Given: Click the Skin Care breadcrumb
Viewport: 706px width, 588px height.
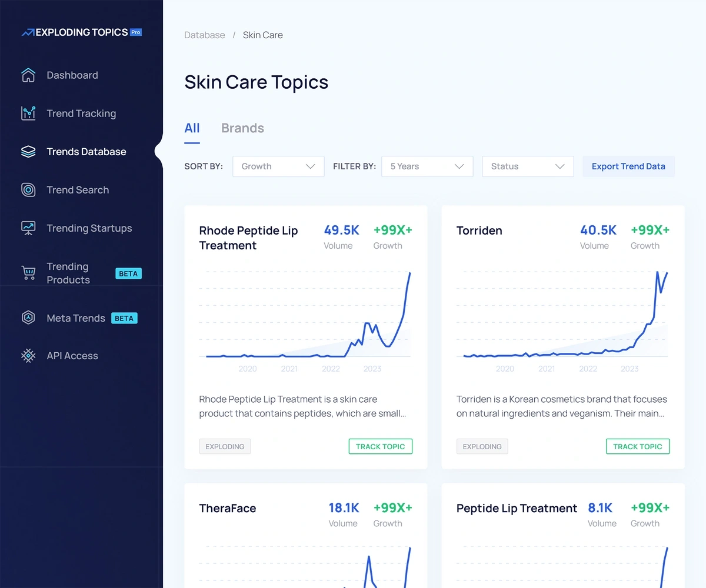Looking at the screenshot, I should pyautogui.click(x=263, y=35).
